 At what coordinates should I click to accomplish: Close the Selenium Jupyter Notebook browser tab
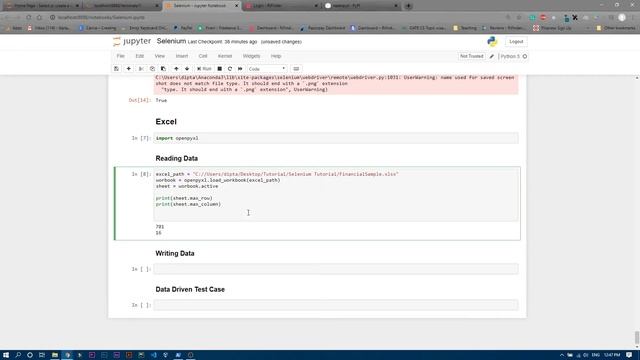236,6
